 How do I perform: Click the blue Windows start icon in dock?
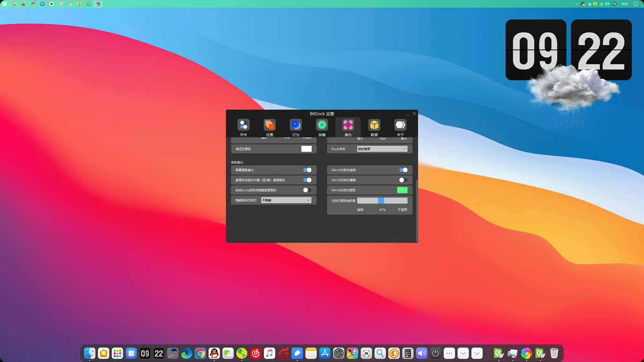[131, 353]
